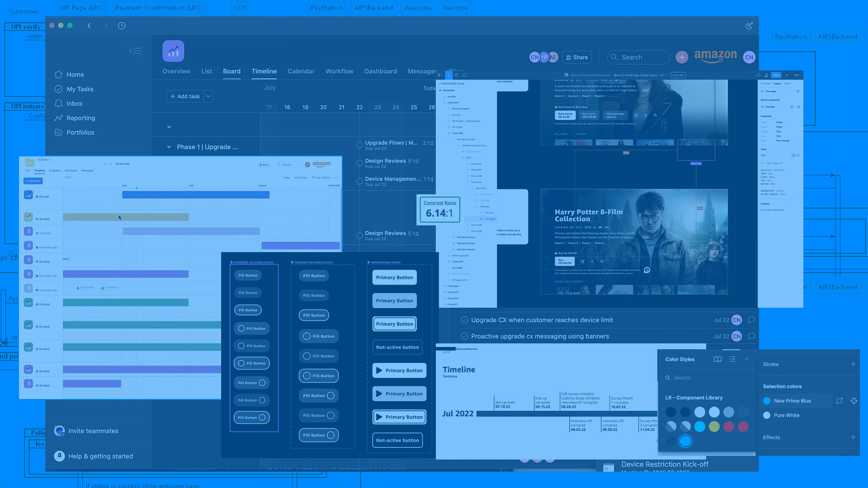Open the Add task dropdown arrow
The width and height of the screenshot is (868, 488).
[208, 96]
